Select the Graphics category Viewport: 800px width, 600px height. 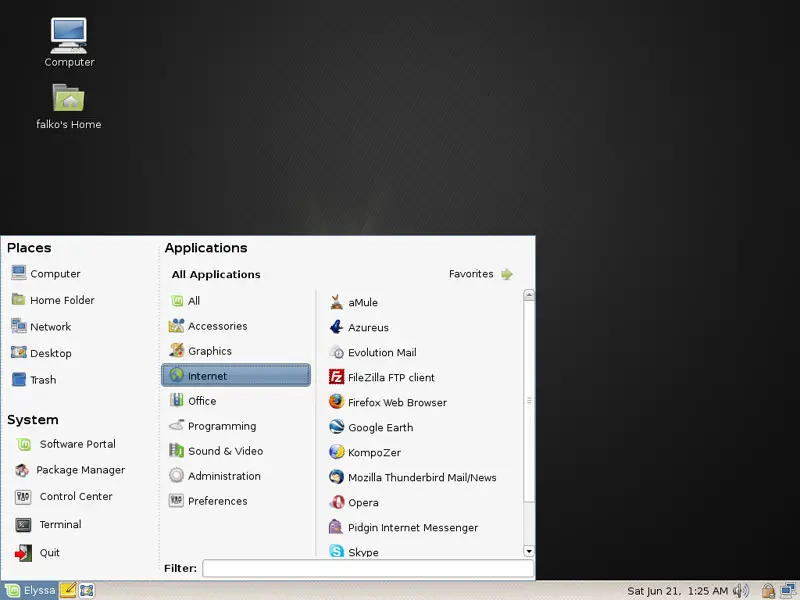(x=236, y=351)
